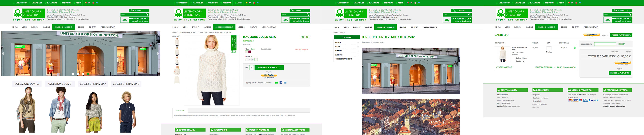Screen dimensions: 644x135
Task: Click the delivery truck icon on the homepage
Action: click(x=124, y=20)
